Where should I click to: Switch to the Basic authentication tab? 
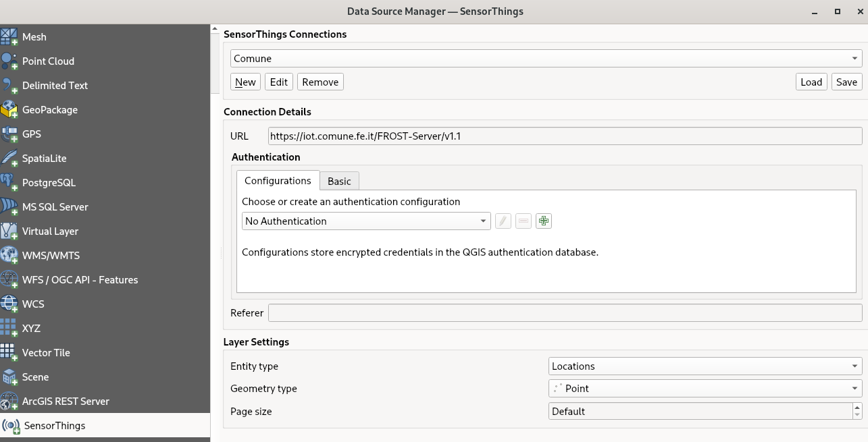tap(339, 181)
